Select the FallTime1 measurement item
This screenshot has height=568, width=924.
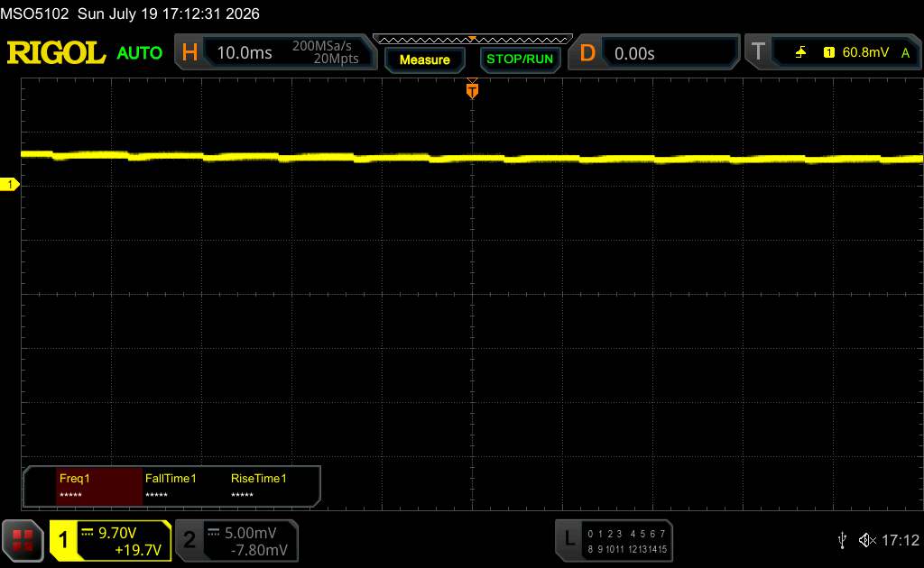click(171, 486)
